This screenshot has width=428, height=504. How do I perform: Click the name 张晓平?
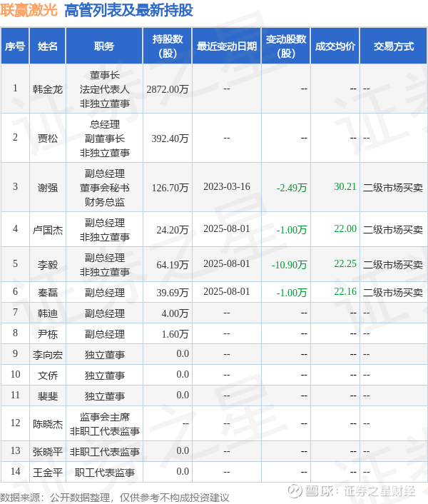[48, 452]
